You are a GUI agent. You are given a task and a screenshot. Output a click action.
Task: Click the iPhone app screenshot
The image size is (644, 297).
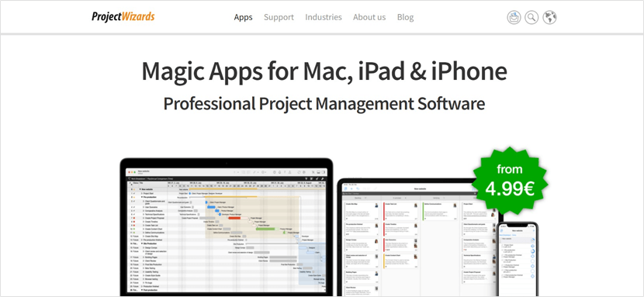pos(517,259)
